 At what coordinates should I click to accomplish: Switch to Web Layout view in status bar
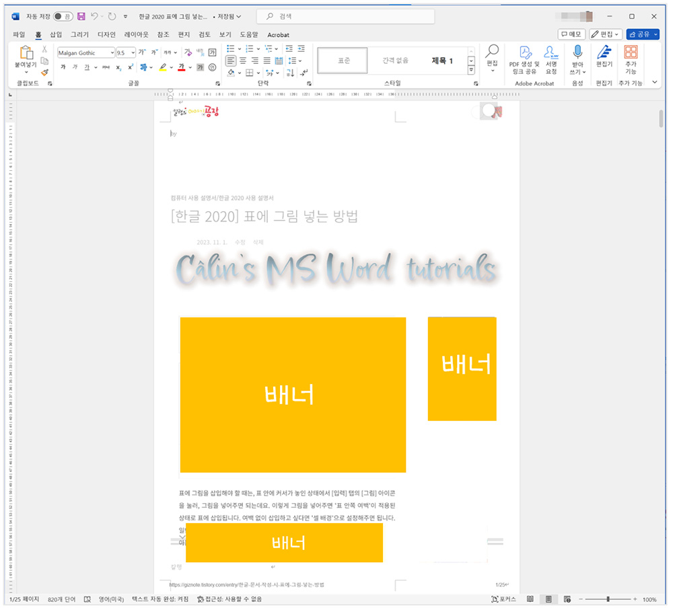(567, 599)
